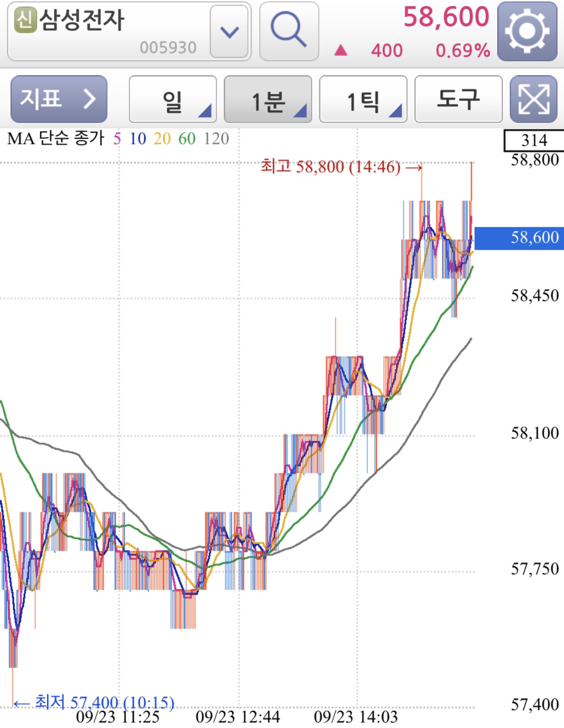This screenshot has height=728, width=564.
Task: Click the 314 count box
Action: (x=534, y=140)
